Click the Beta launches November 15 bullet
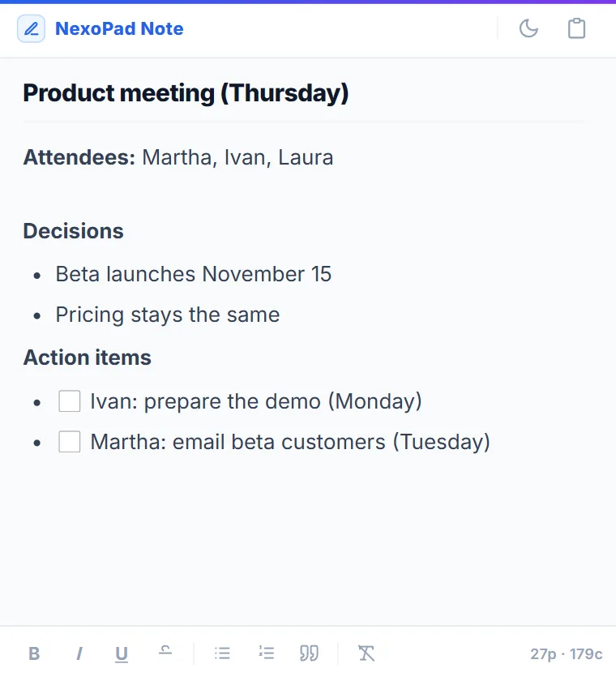616x681 pixels. tap(193, 274)
